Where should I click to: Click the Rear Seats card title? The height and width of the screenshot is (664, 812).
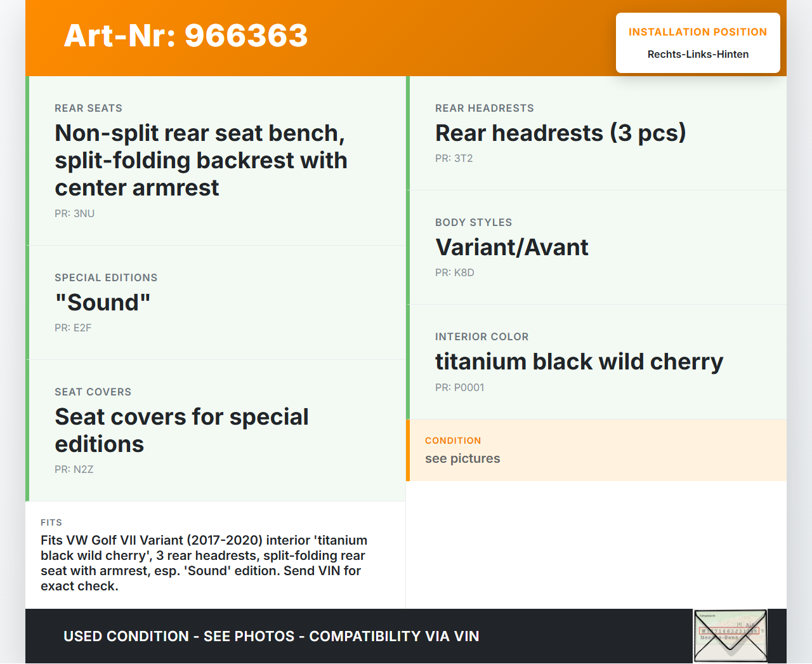pos(200,160)
